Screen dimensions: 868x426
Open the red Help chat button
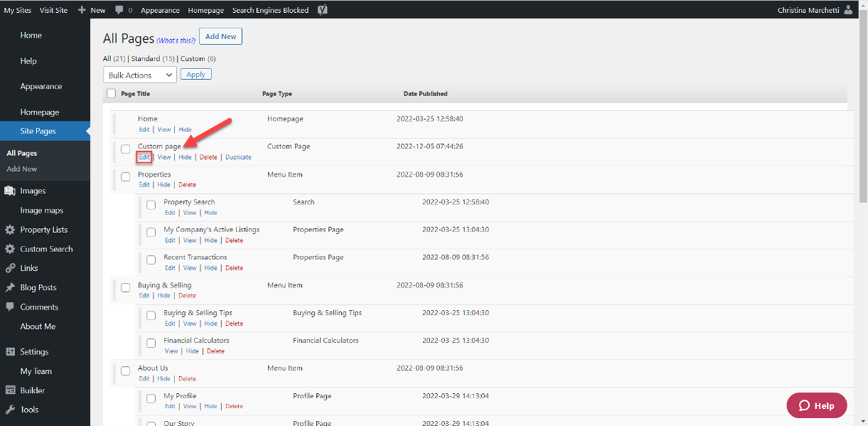pos(817,405)
